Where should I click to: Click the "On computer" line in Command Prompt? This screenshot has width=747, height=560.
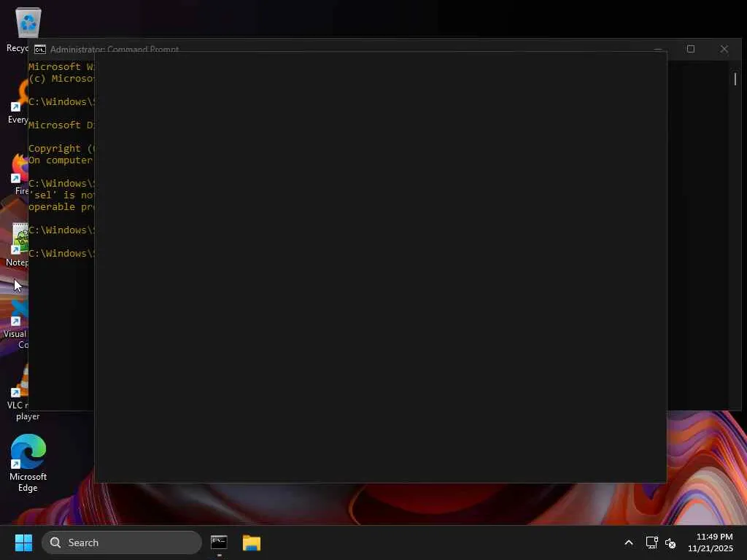click(61, 160)
